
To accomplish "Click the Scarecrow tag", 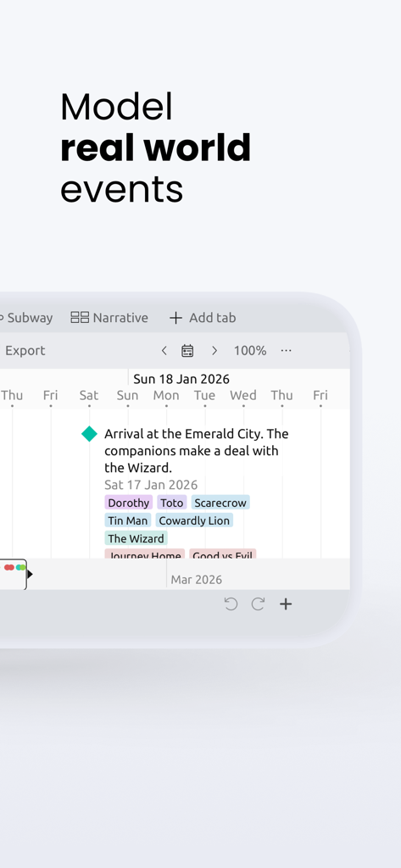I will [x=220, y=503].
